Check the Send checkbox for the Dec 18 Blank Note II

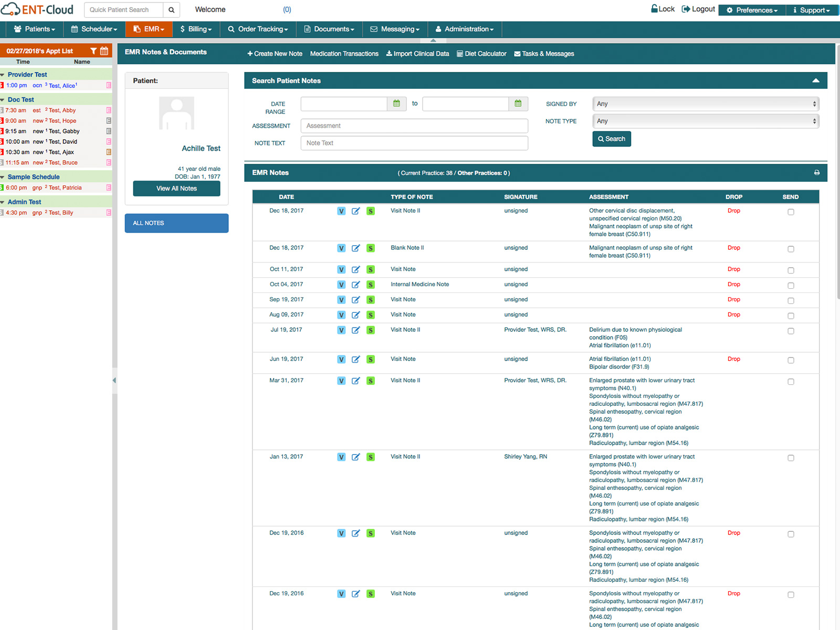[791, 249]
